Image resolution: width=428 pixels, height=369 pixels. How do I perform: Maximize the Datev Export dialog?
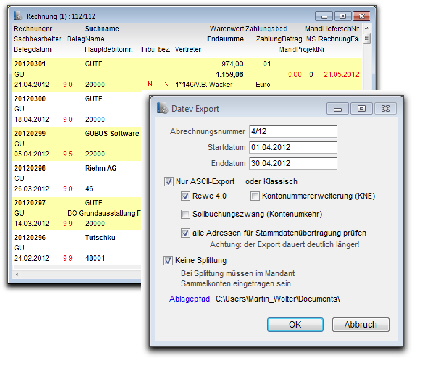(x=361, y=109)
